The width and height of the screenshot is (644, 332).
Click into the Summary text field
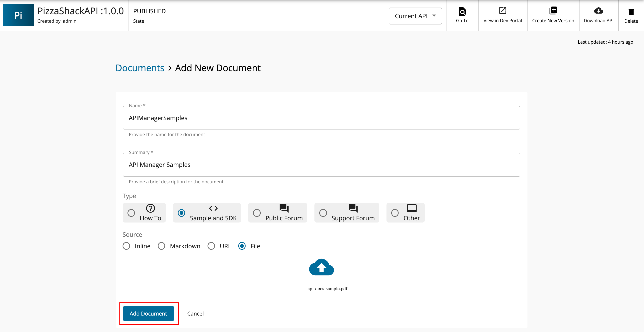[321, 165]
